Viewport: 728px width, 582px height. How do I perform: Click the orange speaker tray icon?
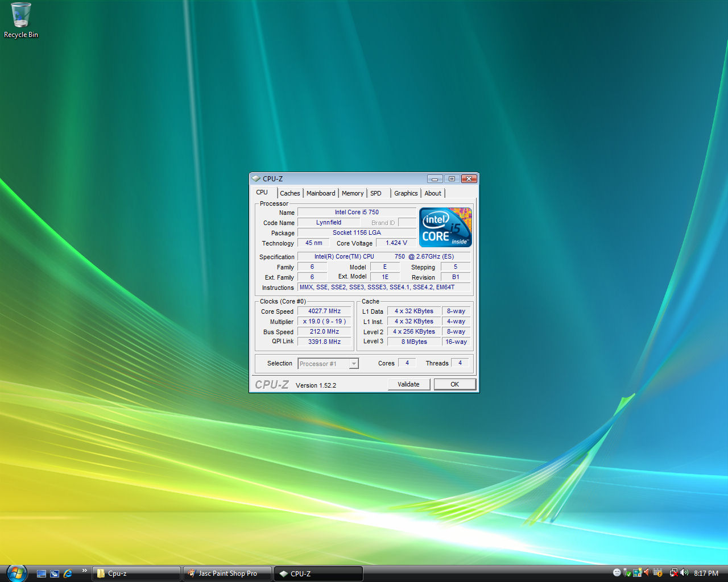(647, 573)
